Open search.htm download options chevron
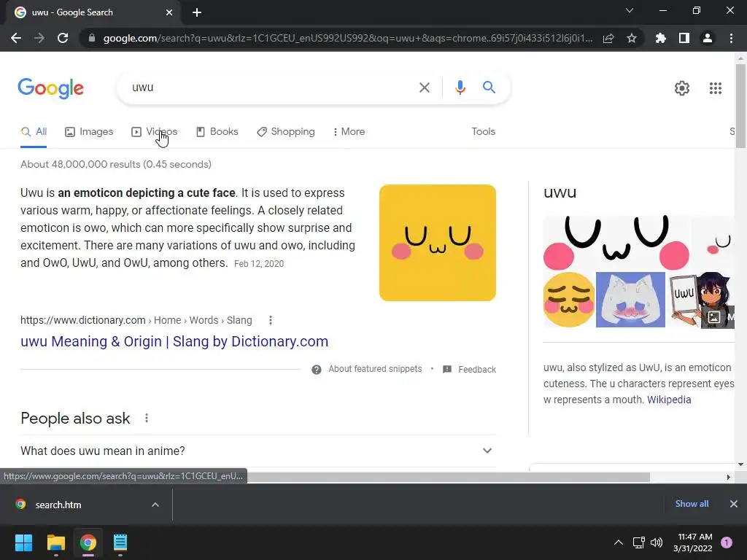747x560 pixels. [155, 505]
